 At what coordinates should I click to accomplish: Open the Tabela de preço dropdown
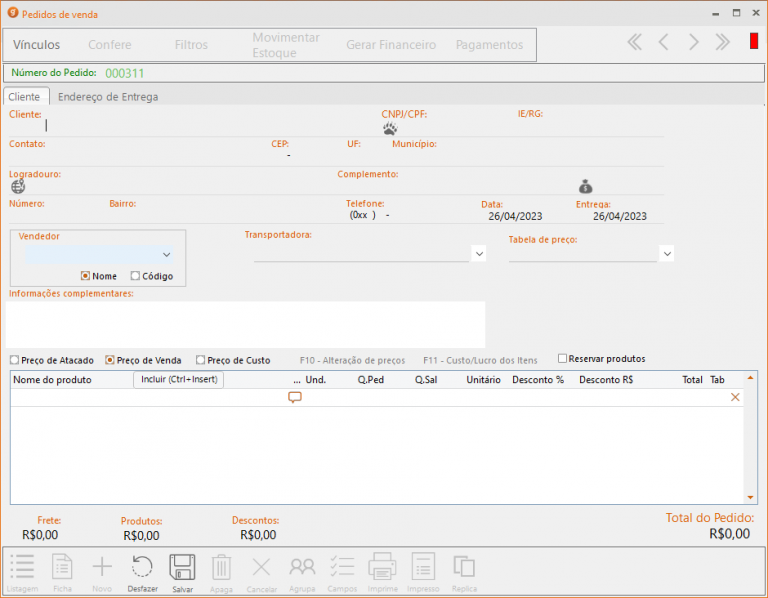click(666, 254)
